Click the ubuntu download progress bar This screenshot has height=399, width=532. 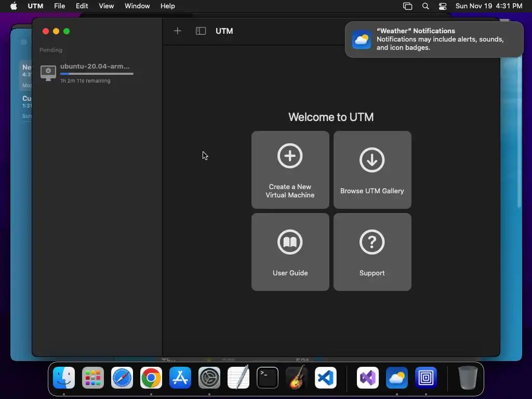97,74
